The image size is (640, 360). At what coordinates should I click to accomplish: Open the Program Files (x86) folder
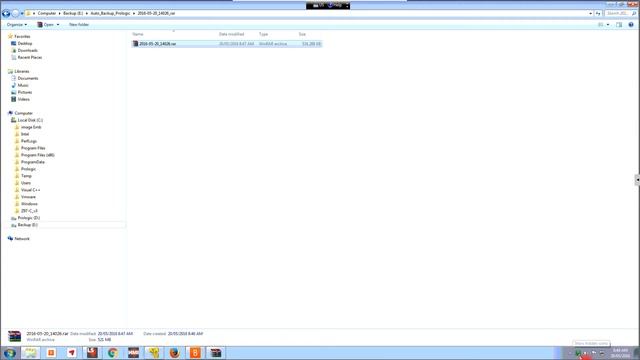click(x=38, y=155)
